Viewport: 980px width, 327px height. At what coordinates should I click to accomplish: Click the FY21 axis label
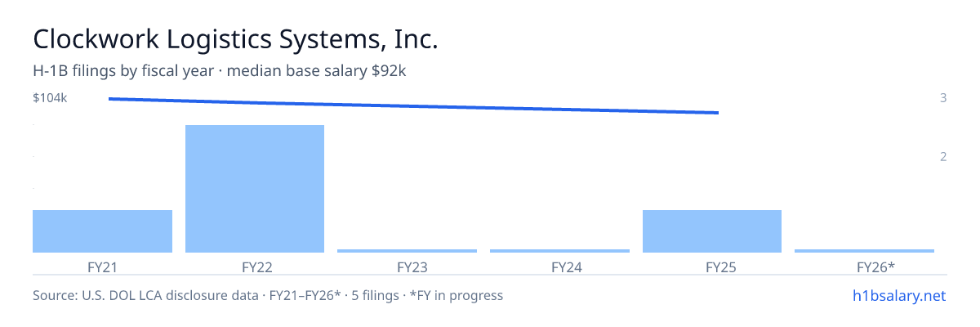(102, 267)
